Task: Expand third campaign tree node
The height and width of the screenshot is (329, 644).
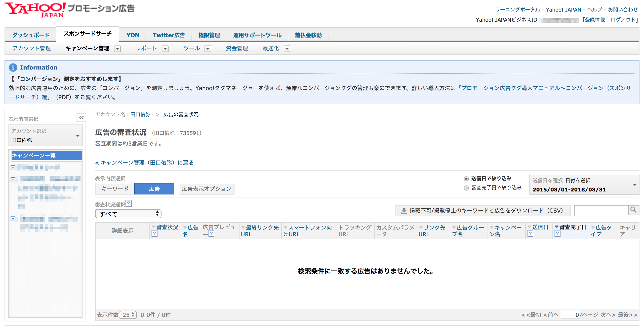Action: [x=13, y=218]
